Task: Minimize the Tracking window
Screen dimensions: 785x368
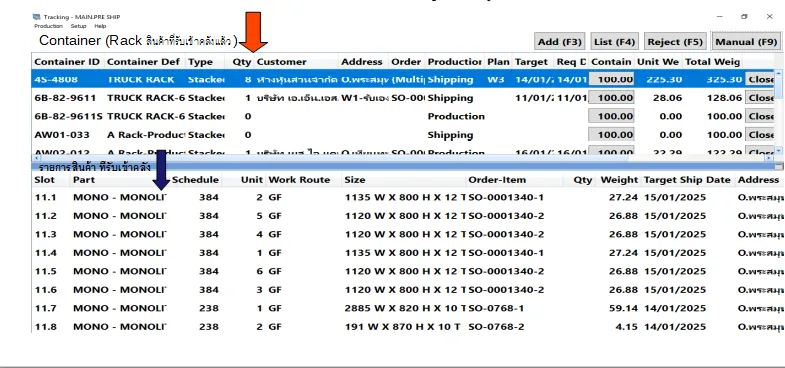Action: (720, 17)
